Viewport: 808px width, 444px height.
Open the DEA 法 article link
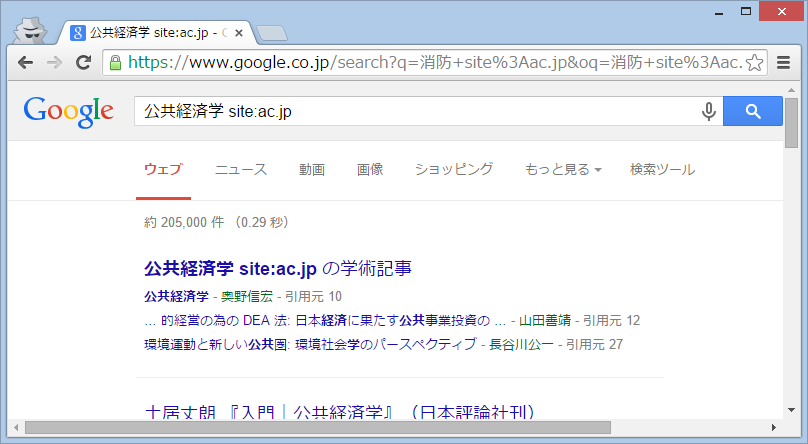click(324, 320)
